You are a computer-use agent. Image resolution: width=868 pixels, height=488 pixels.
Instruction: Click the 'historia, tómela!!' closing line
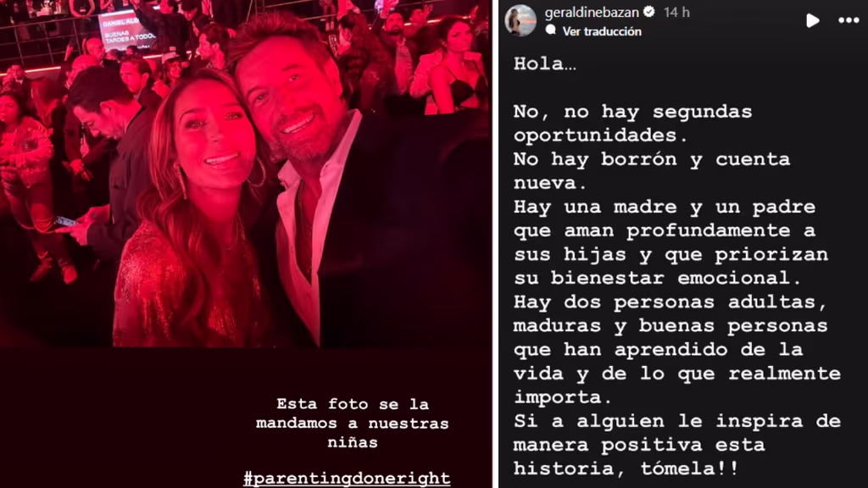[626, 469]
